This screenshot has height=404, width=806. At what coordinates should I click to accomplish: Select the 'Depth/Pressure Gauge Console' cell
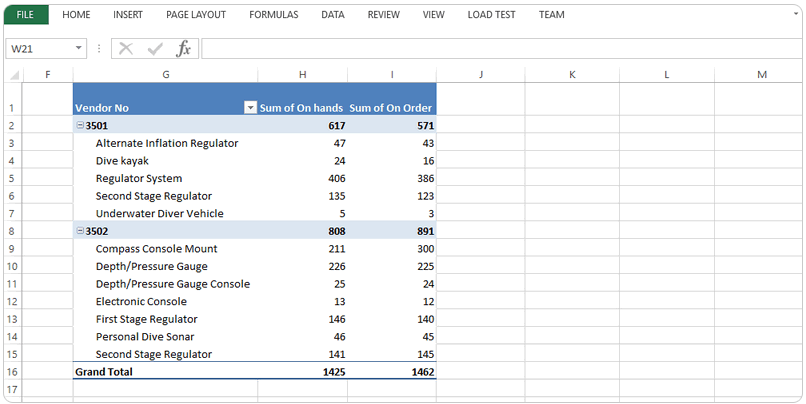pos(166,284)
